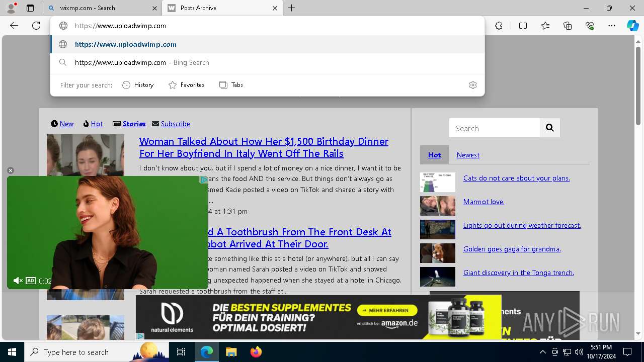
Task: Open Edge Settings and more menu
Action: 612,26
